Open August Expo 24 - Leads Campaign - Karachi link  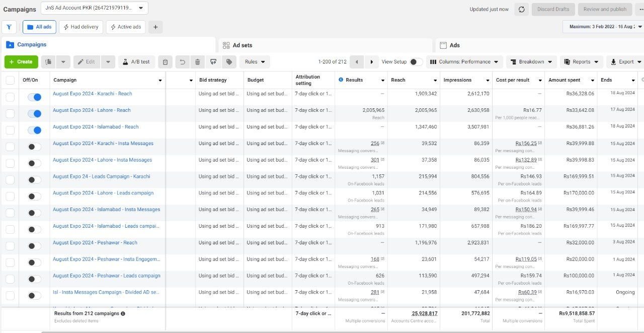click(101, 177)
